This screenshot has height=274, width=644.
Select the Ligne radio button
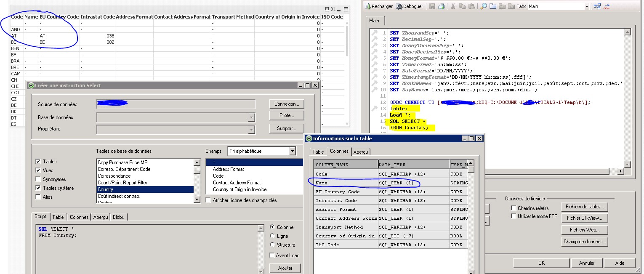[x=272, y=236]
